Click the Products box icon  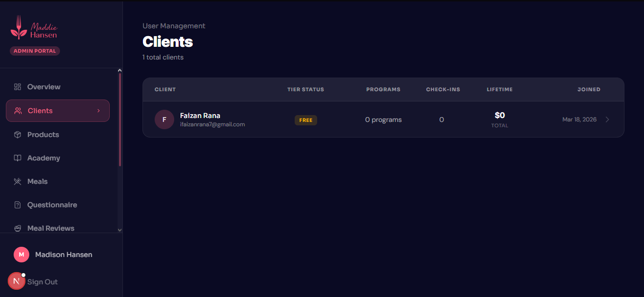pos(18,135)
